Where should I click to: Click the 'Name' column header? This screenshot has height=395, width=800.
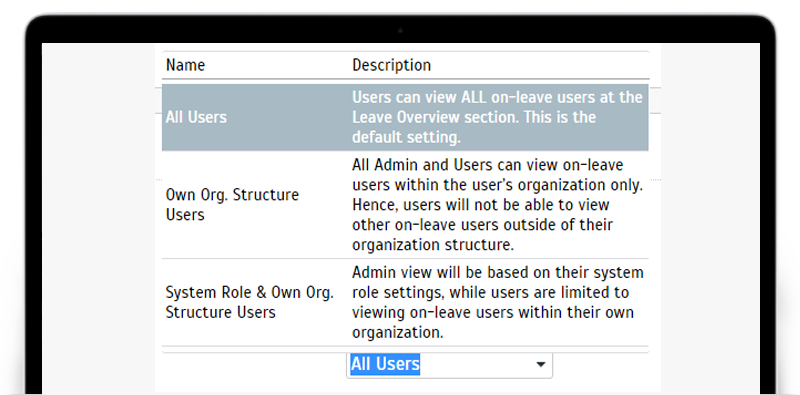click(x=186, y=65)
